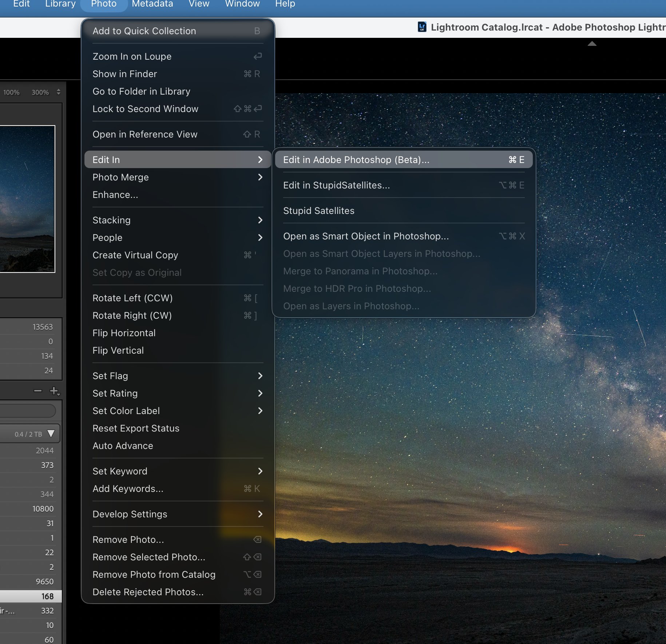Select the folder row with count 2044
Viewport: 666px width, 644px height.
(x=31, y=450)
